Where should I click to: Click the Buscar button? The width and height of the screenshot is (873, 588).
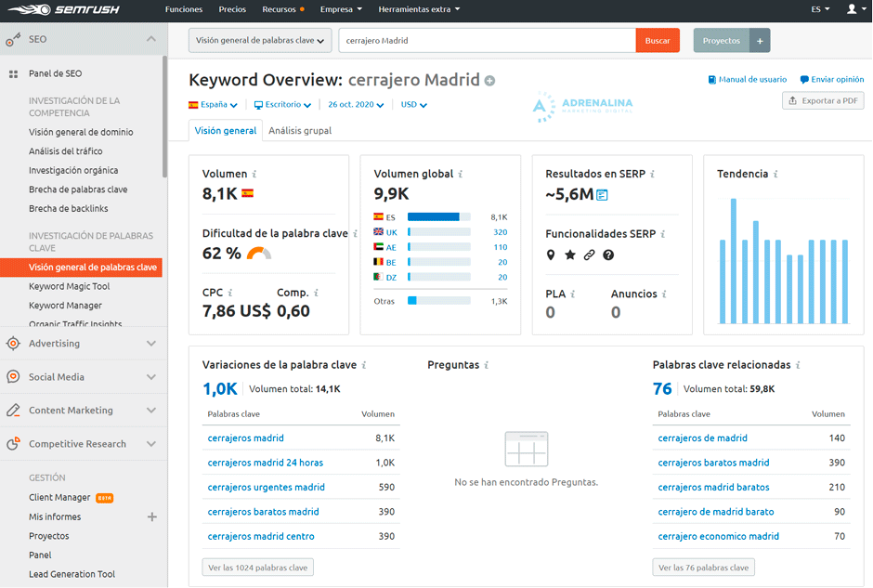(x=657, y=41)
